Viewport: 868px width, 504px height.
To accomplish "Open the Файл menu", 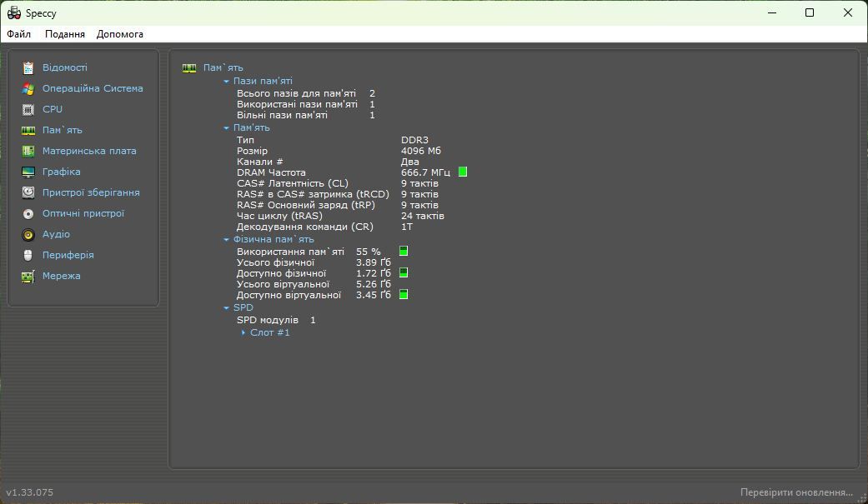I will (19, 34).
